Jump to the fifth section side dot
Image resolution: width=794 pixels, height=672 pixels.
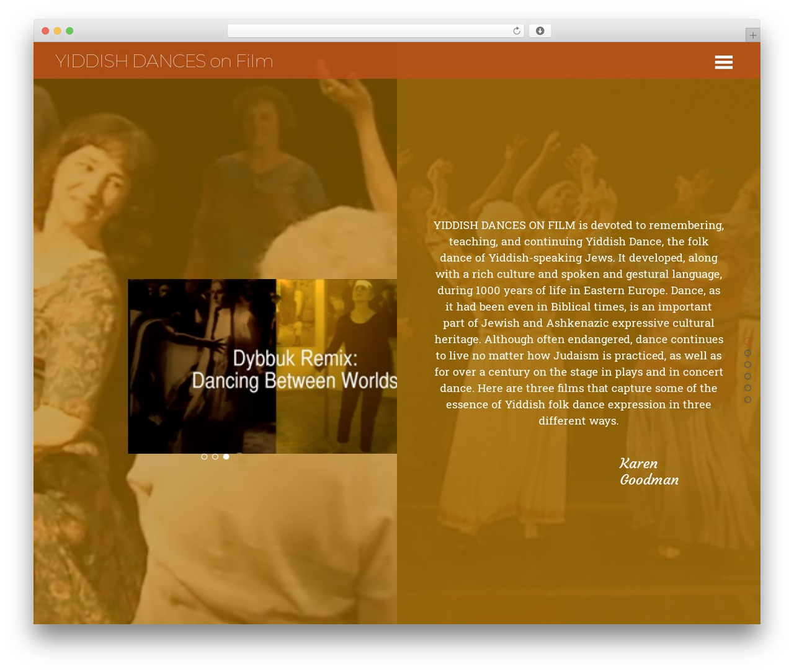[747, 388]
